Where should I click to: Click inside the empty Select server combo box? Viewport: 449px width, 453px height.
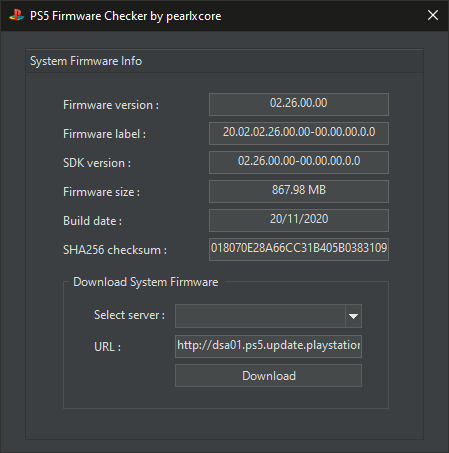(260, 316)
